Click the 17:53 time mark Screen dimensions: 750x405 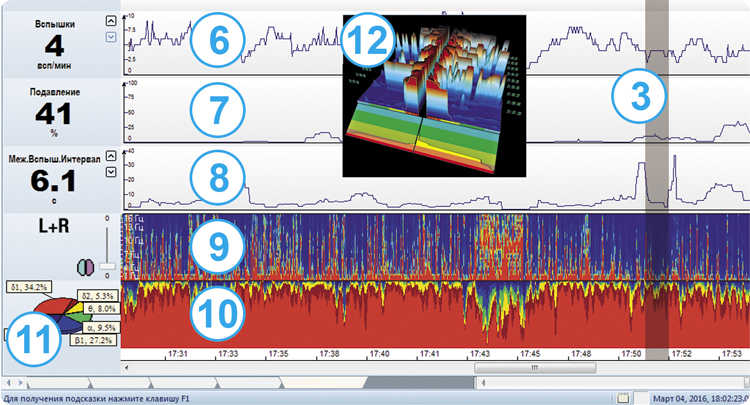732,354
